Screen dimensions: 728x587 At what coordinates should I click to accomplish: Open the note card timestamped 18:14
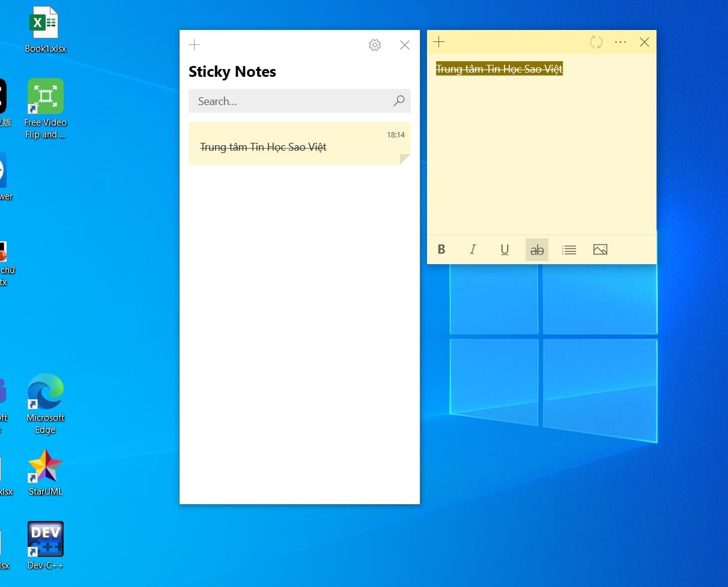point(300,143)
